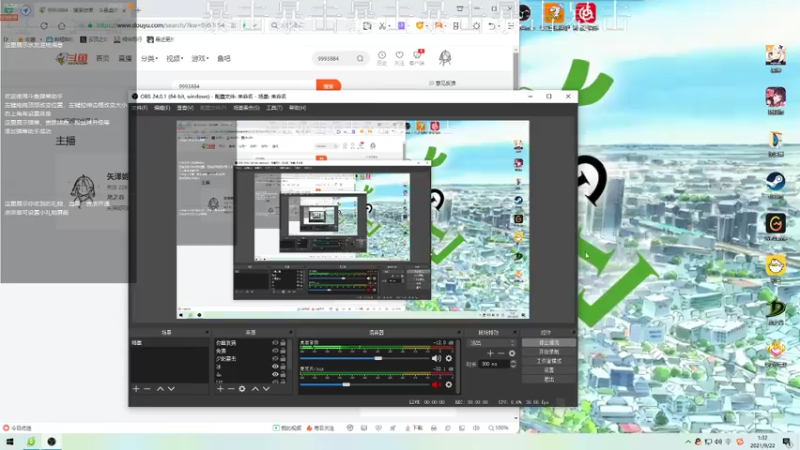Screen dimensions: 800x450
Task: Toggle visibility eye of third source row
Action: [276, 359]
